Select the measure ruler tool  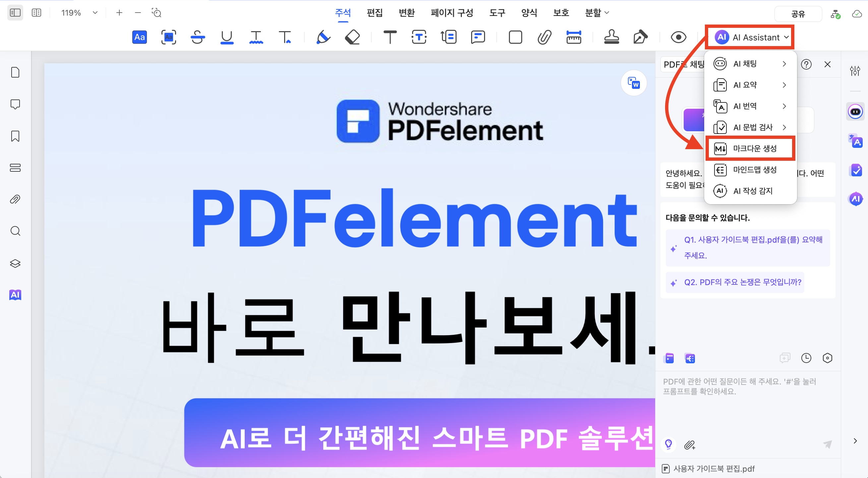(x=574, y=37)
